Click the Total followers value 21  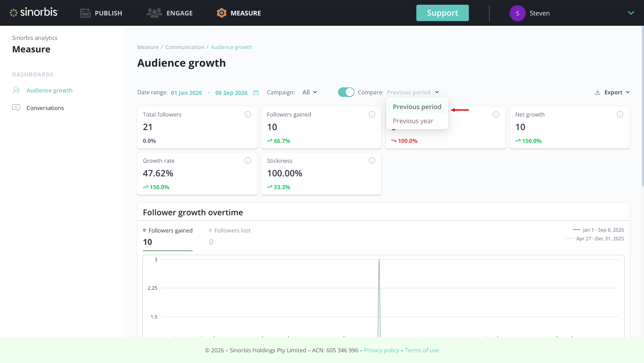pyautogui.click(x=147, y=127)
